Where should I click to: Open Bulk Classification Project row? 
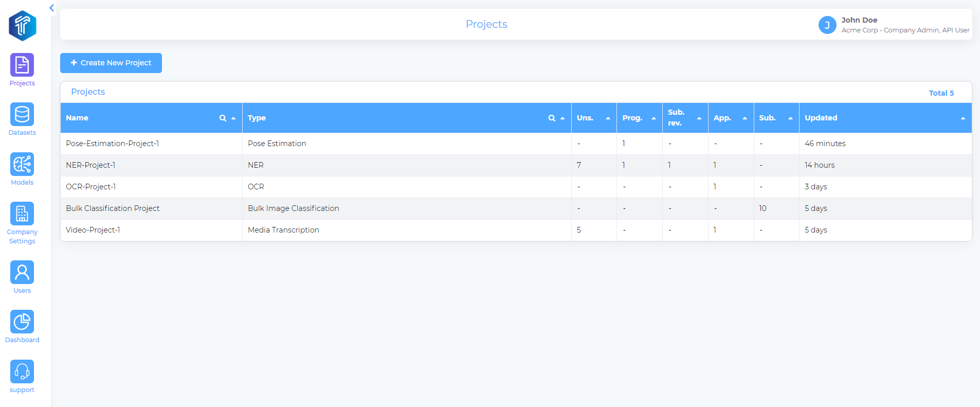click(516, 208)
